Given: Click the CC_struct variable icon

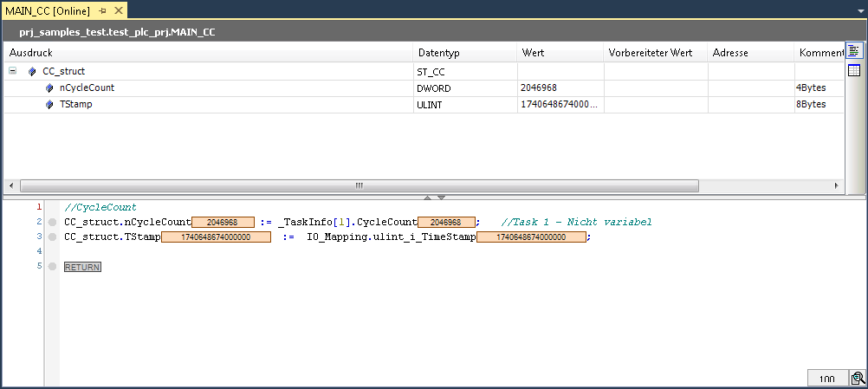Looking at the screenshot, I should coord(32,71).
